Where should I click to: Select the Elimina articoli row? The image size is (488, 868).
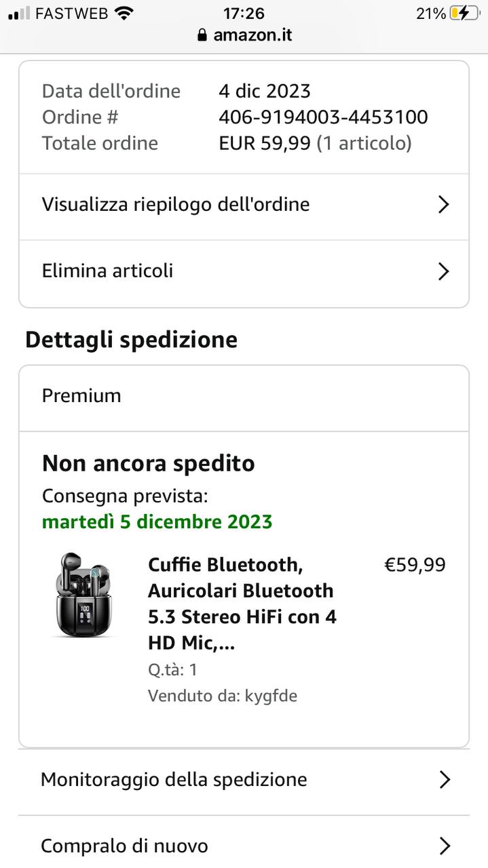(107, 271)
